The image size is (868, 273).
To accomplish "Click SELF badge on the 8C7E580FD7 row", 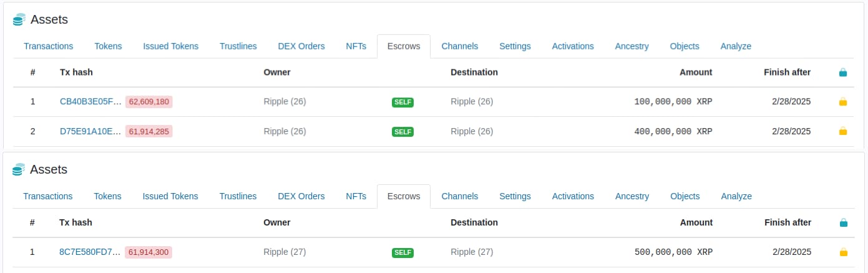I will pyautogui.click(x=402, y=252).
